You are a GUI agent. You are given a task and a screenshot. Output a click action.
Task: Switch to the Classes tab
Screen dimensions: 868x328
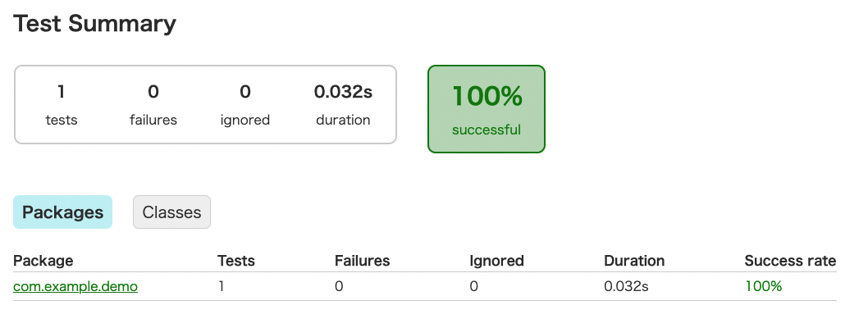point(171,212)
